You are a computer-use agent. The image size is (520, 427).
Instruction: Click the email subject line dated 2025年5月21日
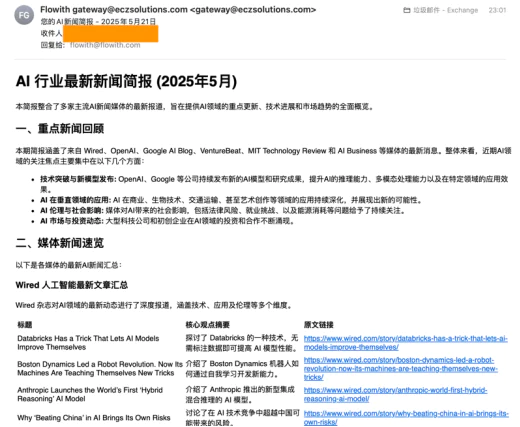coord(98,22)
